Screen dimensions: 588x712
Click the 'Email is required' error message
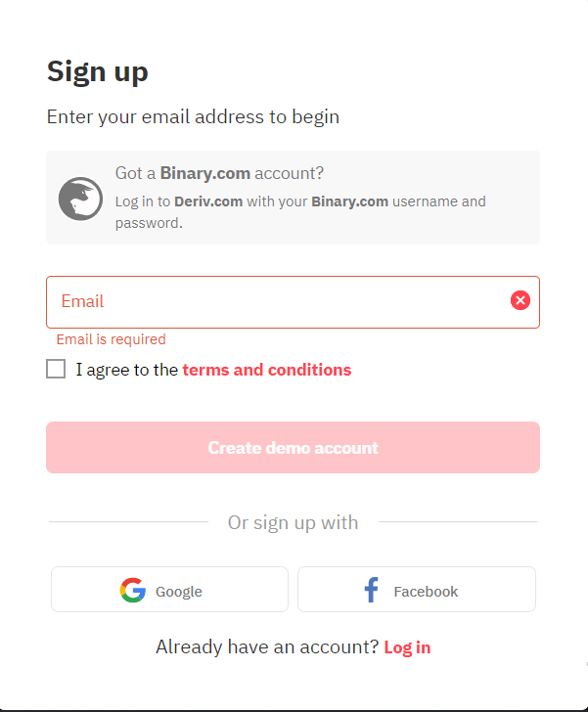[111, 339]
